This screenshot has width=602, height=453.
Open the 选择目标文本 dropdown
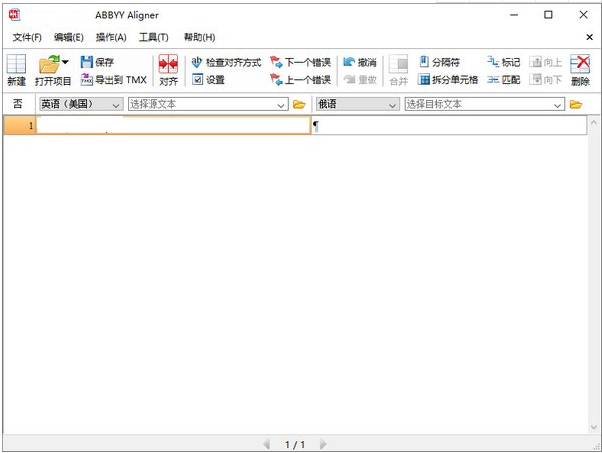pyautogui.click(x=485, y=104)
